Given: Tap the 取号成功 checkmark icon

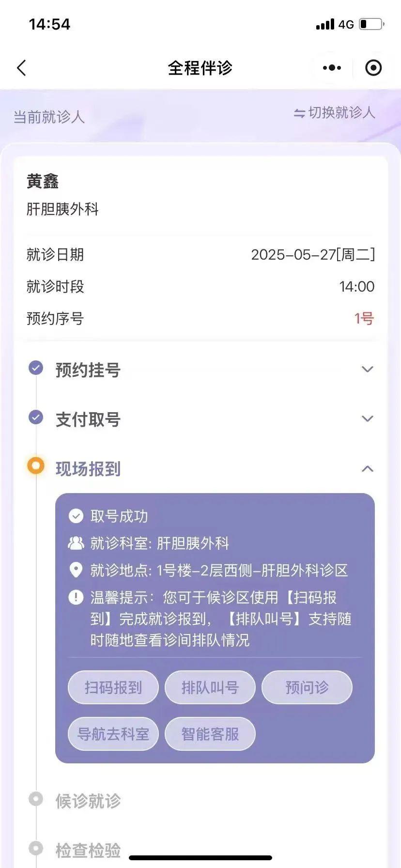Looking at the screenshot, I should pos(76,516).
